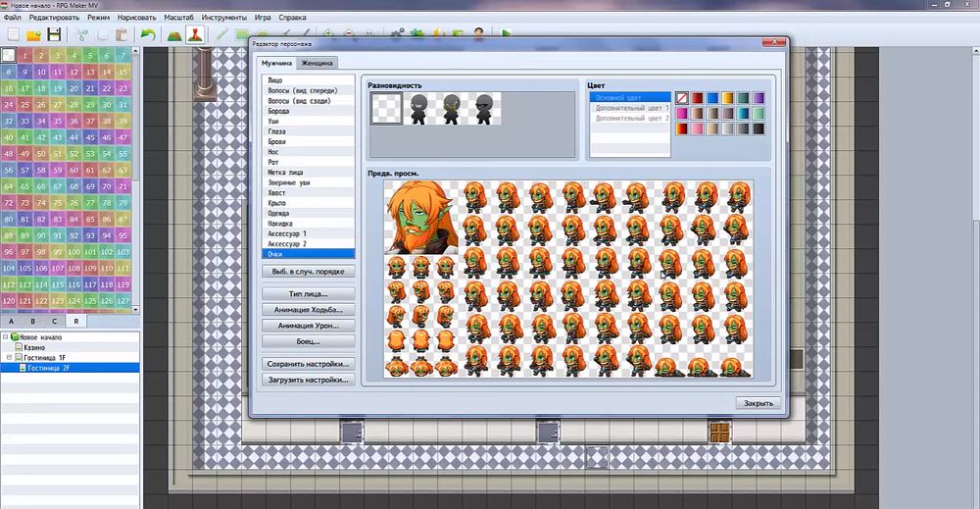The height and width of the screenshot is (509, 980).
Task: Select the second glasses variety thumbnail
Action: (418, 108)
